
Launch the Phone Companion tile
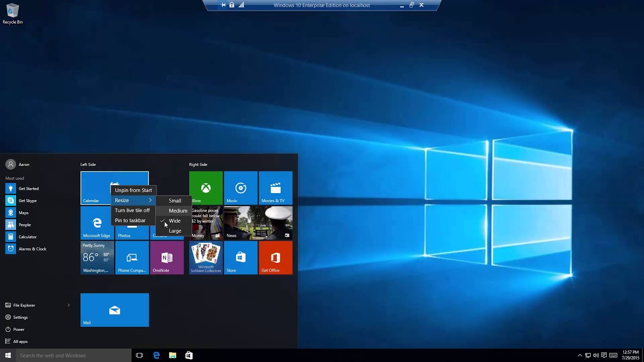tap(132, 257)
